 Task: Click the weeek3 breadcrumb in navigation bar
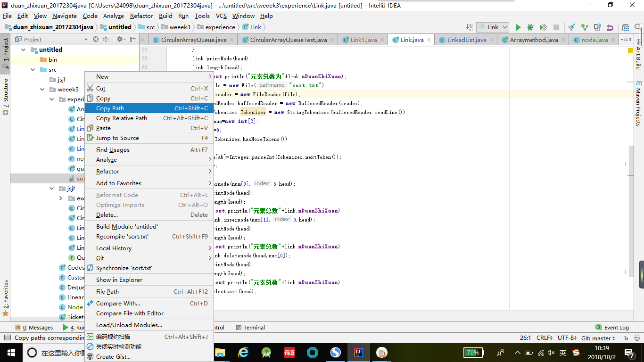175,27
